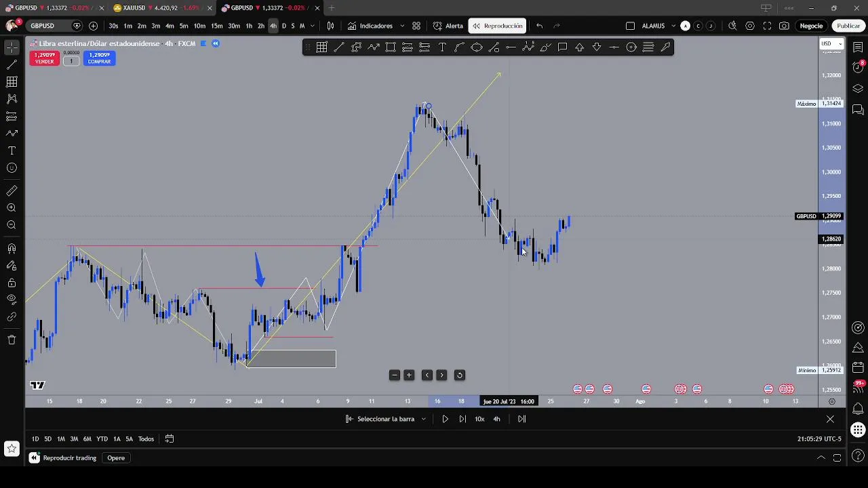
Task: Select layout C radio button
Action: tap(698, 26)
